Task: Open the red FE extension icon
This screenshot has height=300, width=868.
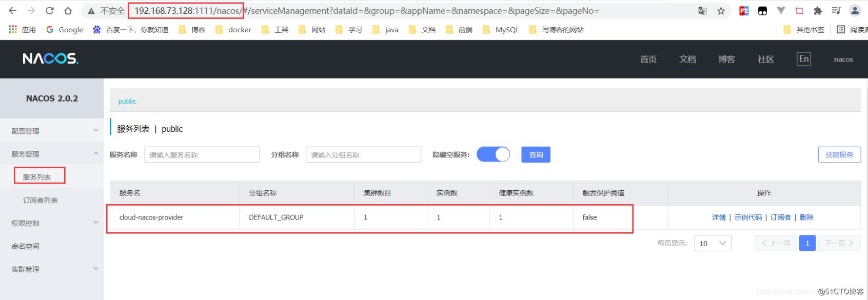Action: [744, 11]
